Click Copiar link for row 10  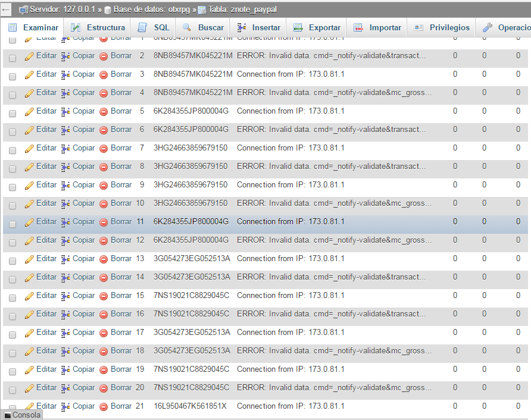pos(84,203)
